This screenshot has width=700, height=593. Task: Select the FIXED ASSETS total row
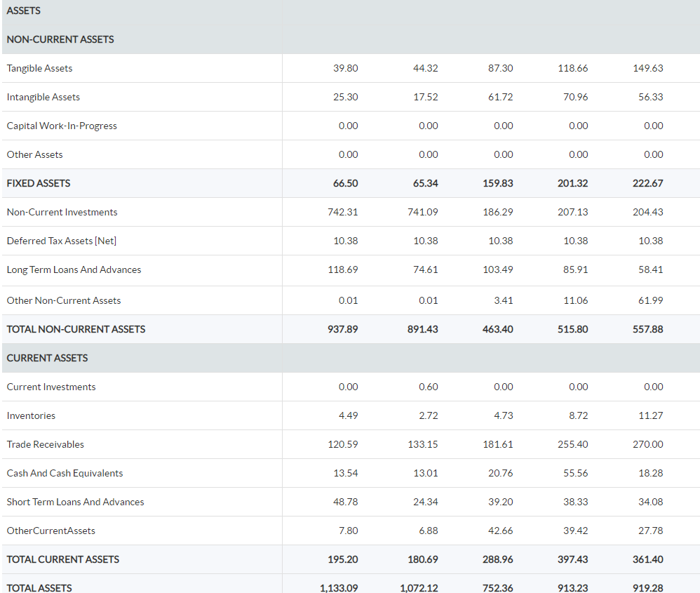point(38,183)
